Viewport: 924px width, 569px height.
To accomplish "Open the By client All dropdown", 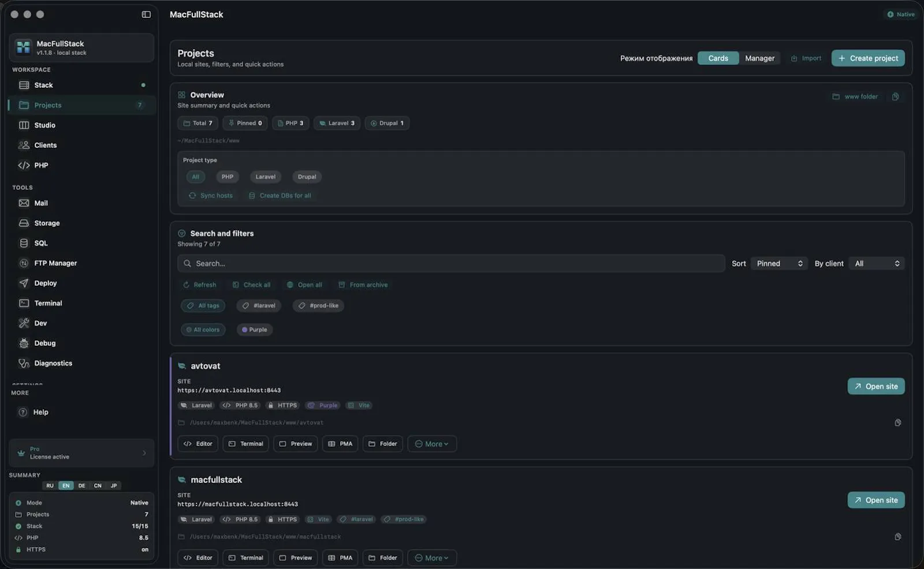I will (x=877, y=263).
